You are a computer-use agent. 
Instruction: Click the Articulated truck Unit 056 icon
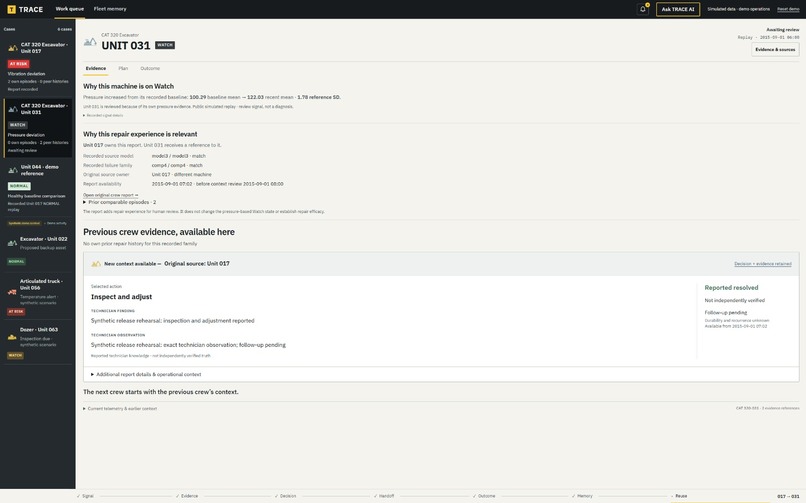12,291
